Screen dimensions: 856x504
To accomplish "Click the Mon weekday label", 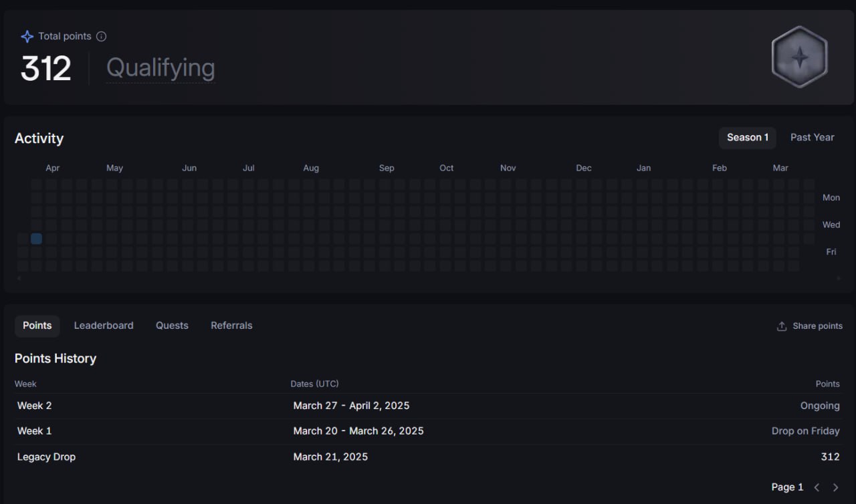I will (831, 198).
